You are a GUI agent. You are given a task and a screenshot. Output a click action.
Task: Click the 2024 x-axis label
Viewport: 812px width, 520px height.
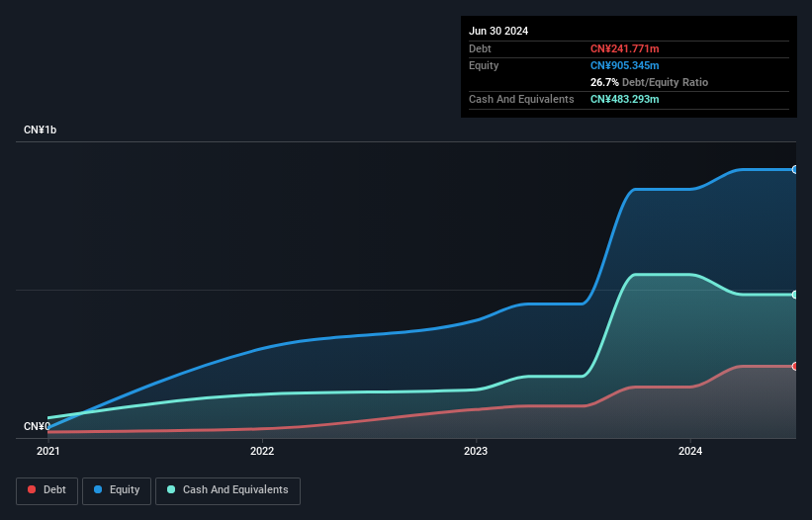690,451
